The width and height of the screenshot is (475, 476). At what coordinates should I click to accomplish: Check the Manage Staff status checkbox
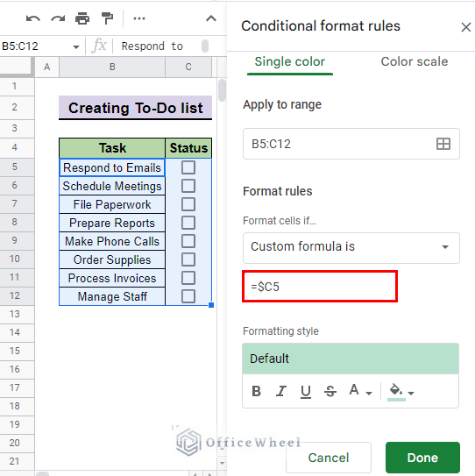point(188,296)
